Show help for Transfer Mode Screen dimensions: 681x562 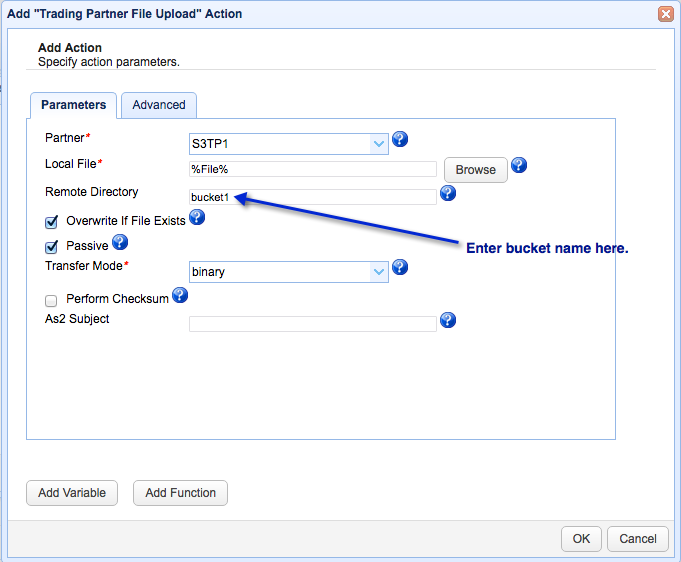400,267
